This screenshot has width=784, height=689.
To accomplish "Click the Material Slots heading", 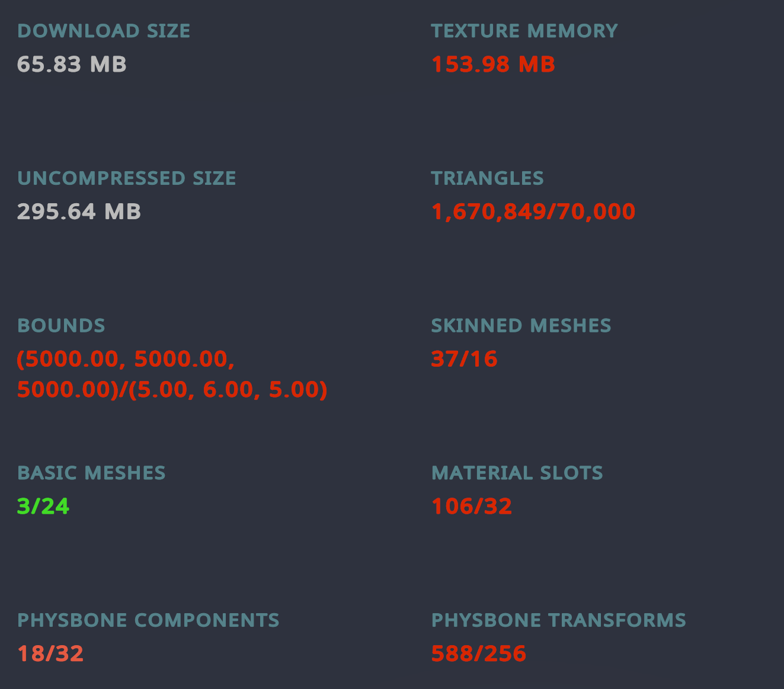I will pyautogui.click(x=517, y=473).
